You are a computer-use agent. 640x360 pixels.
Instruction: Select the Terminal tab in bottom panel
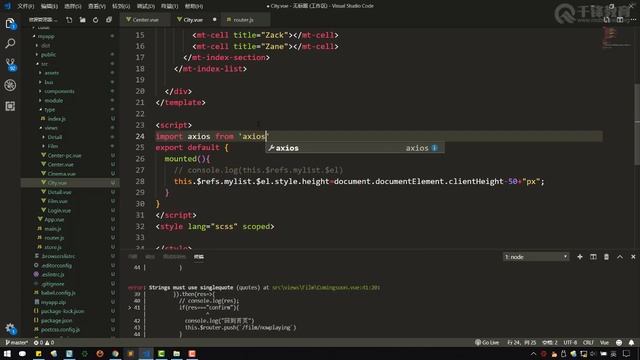199,257
